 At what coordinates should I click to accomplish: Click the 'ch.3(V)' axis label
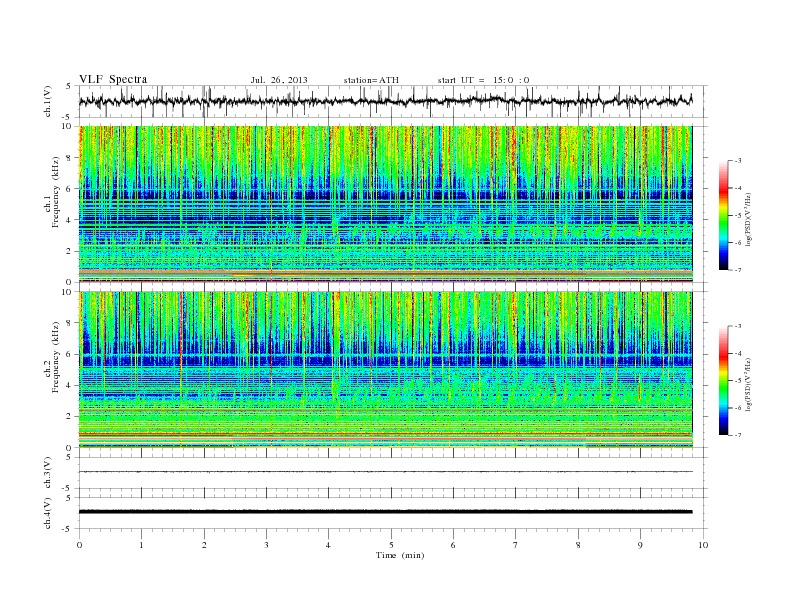point(48,473)
